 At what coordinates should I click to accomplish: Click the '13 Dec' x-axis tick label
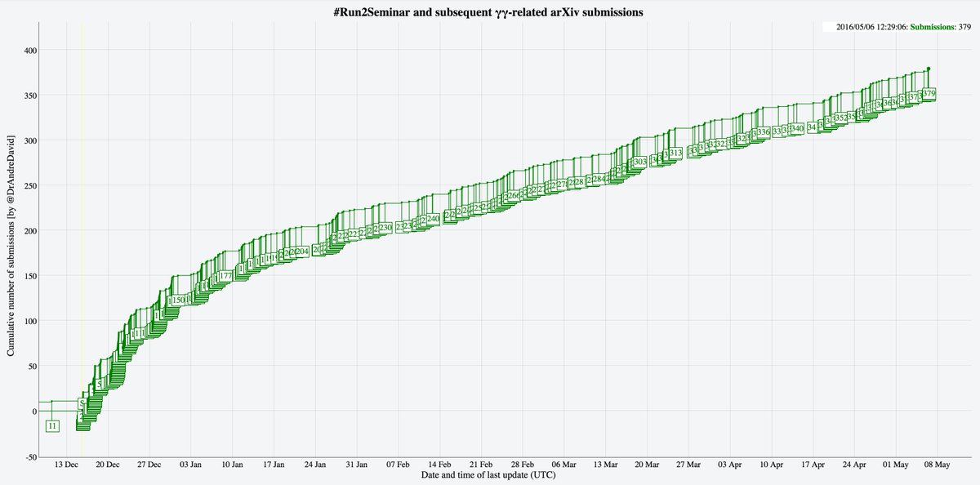[x=66, y=465]
